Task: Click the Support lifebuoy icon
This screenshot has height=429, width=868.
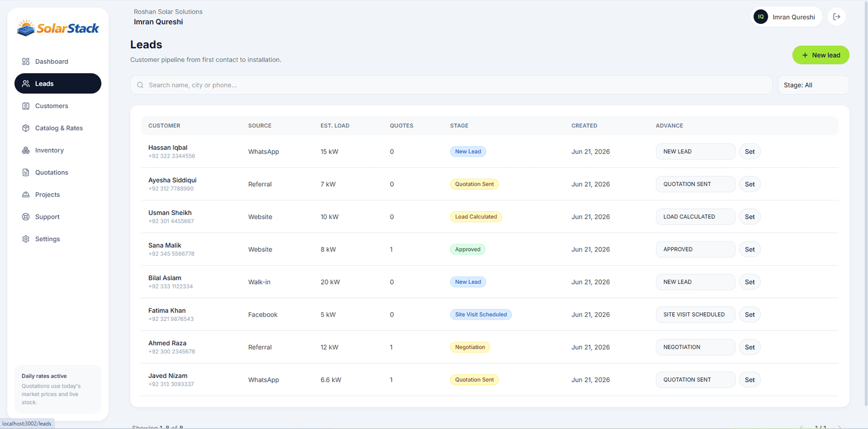Action: pyautogui.click(x=25, y=217)
